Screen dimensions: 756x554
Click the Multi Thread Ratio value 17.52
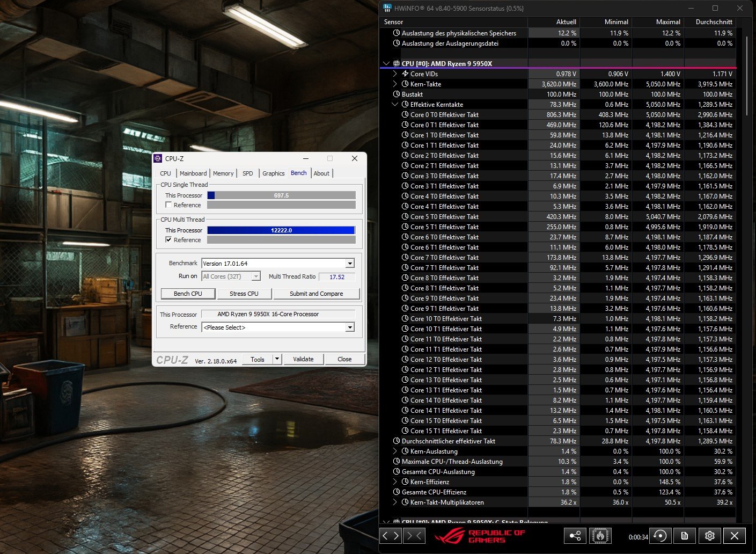(x=337, y=277)
